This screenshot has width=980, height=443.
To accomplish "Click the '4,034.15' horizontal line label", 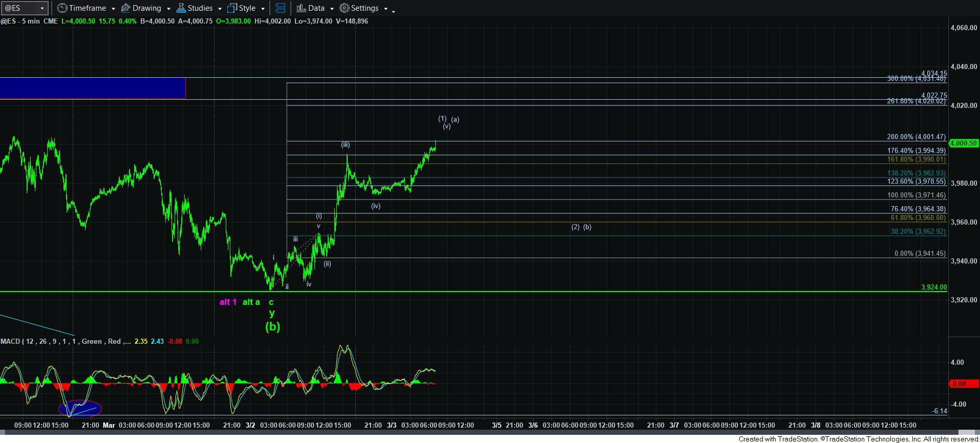I will click(934, 74).
